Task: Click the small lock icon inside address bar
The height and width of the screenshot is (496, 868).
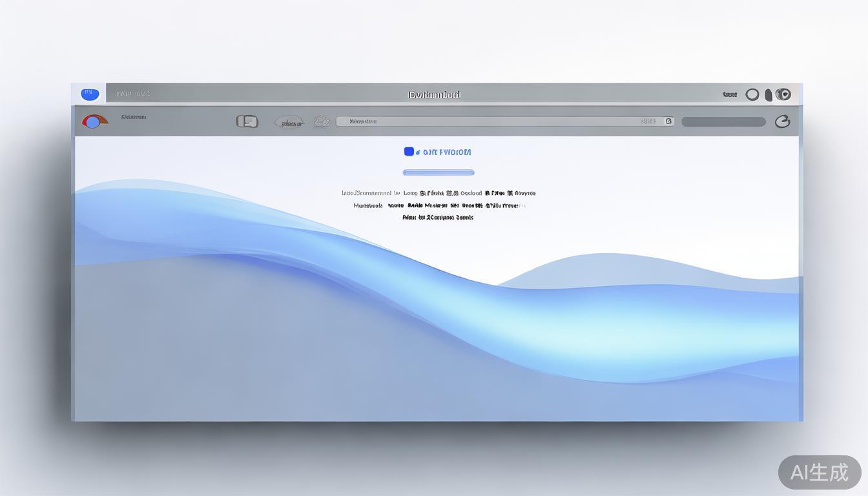Action: [668, 121]
